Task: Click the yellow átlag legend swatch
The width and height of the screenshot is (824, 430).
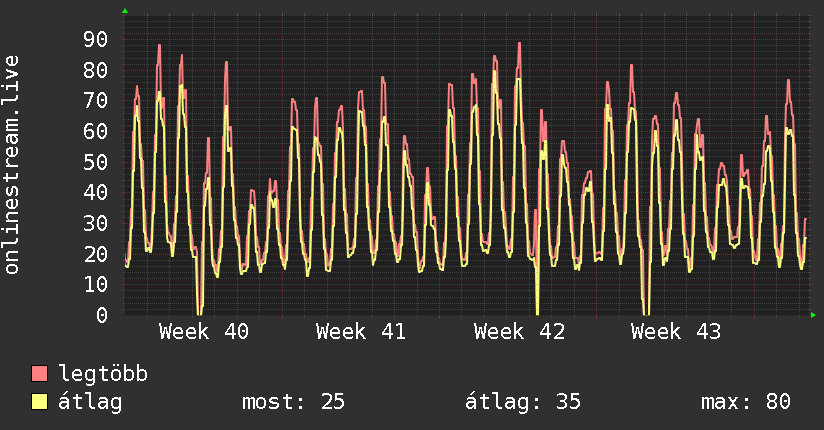Action: tap(39, 402)
